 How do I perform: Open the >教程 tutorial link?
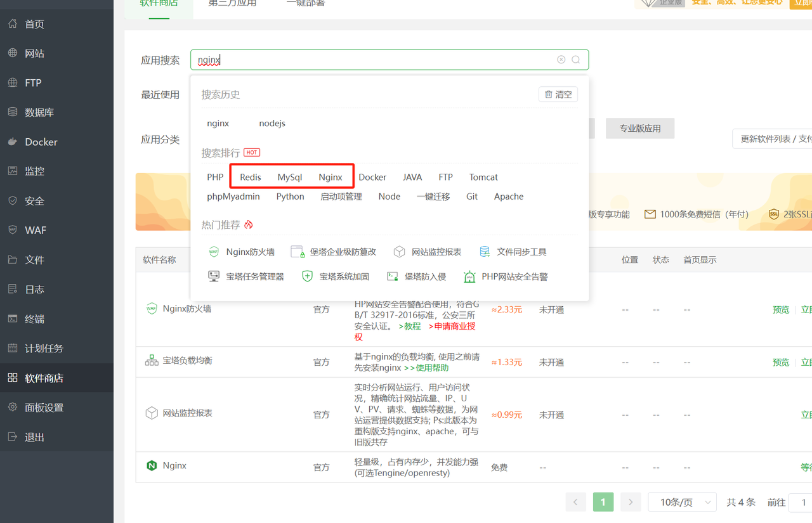(x=410, y=326)
